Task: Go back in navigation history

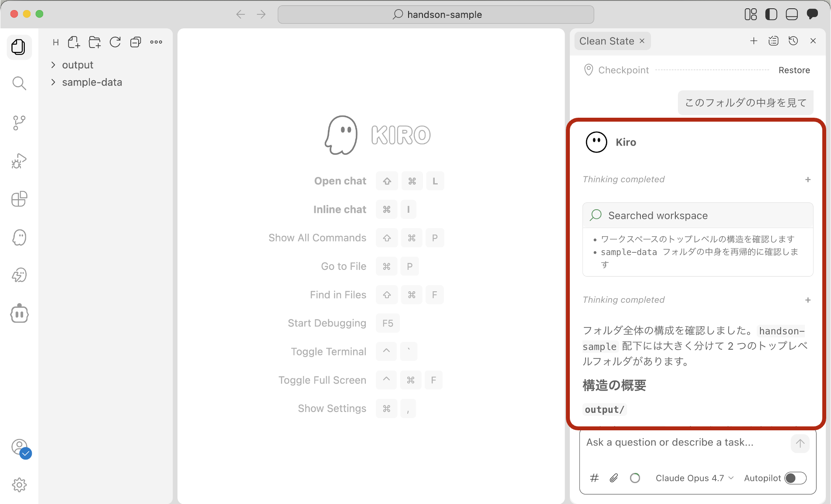Action: (x=241, y=14)
